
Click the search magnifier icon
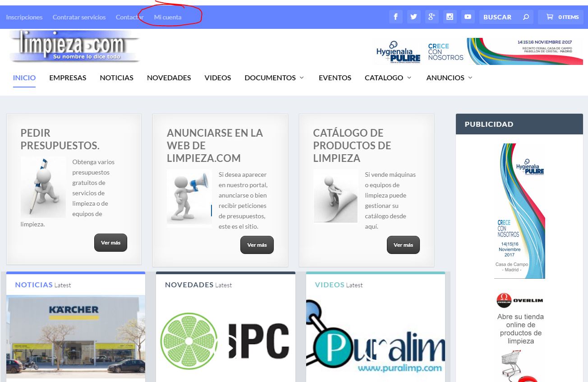(526, 17)
